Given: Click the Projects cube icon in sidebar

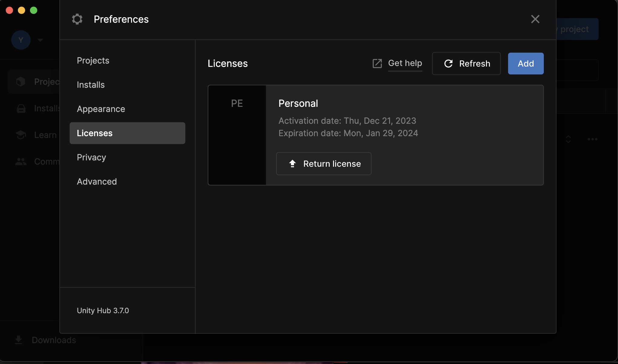Looking at the screenshot, I should [21, 81].
